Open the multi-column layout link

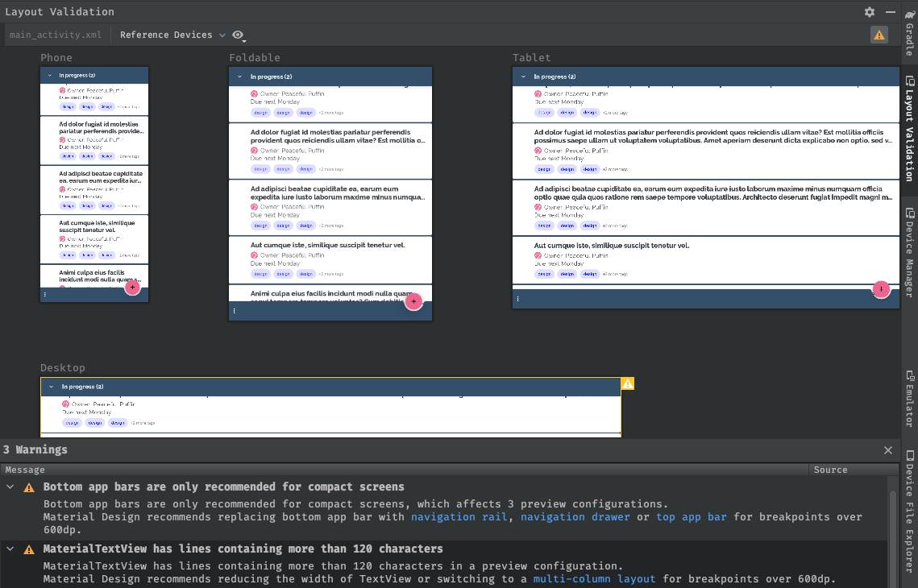(594, 579)
